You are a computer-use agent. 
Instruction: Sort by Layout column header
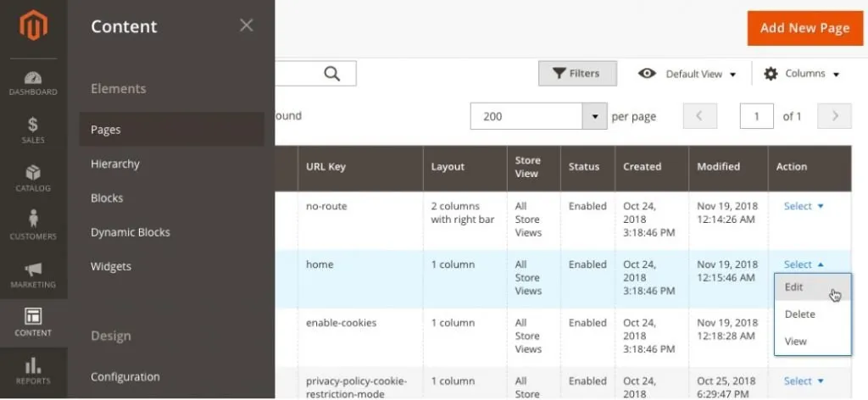[x=465, y=168]
